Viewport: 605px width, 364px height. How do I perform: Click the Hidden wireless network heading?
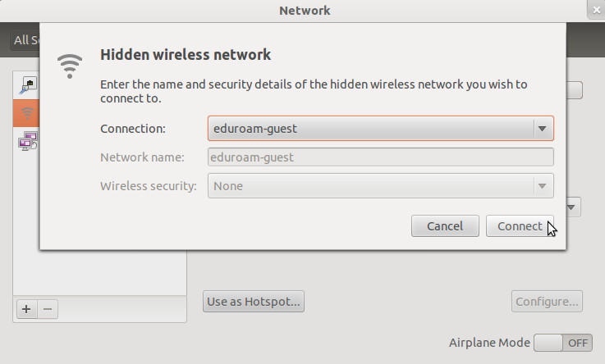coord(185,55)
